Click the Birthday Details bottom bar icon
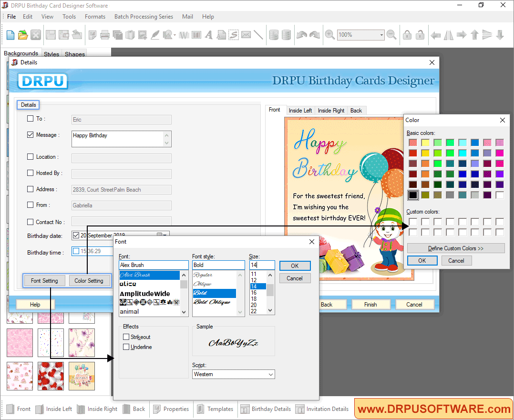Image resolution: width=514 pixels, height=420 pixels. [x=245, y=409]
